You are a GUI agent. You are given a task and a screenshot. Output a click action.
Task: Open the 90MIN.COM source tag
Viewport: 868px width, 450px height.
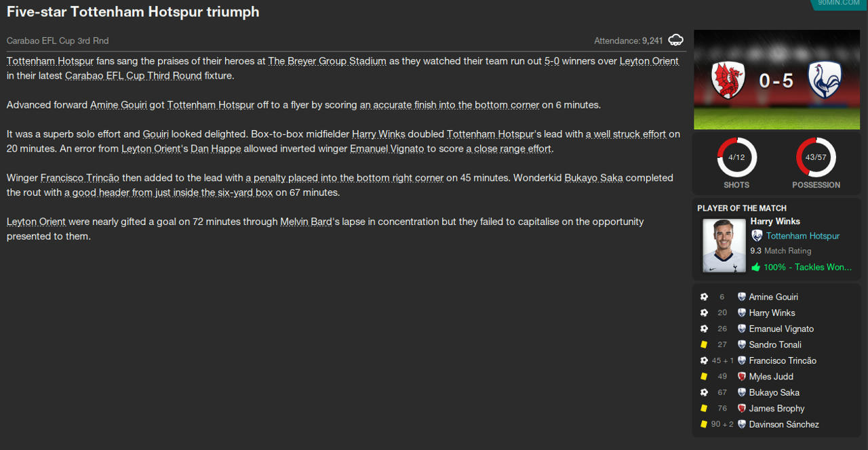click(x=838, y=3)
